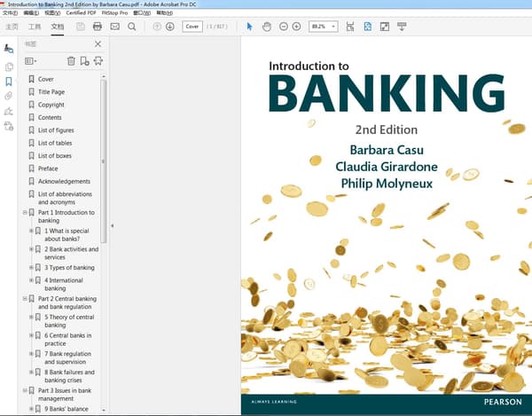
Task: Go to the Acknowledgements bookmark
Action: point(64,182)
